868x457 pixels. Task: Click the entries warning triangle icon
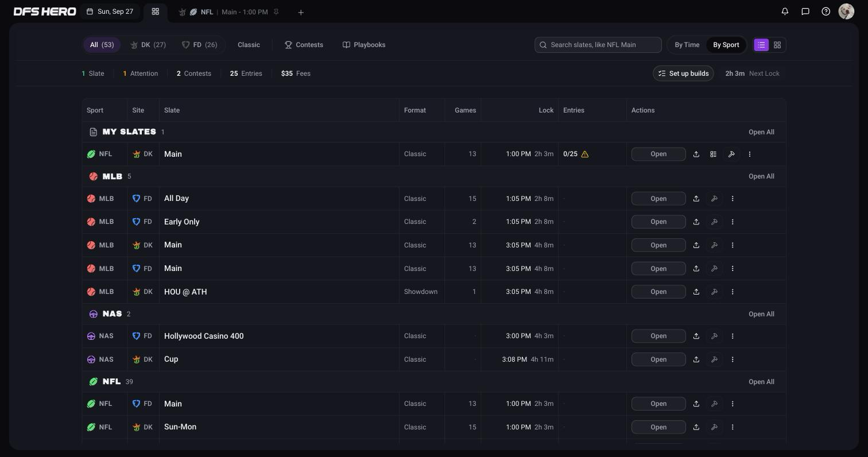(x=585, y=154)
